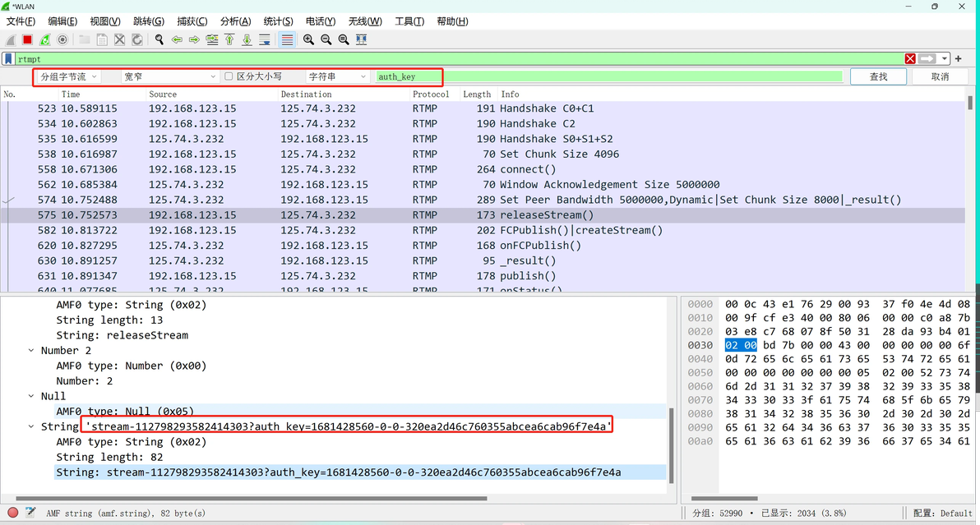Viewport: 980px width, 525px height.
Task: Collapse the String stream-11279829 tree node
Action: click(30, 426)
